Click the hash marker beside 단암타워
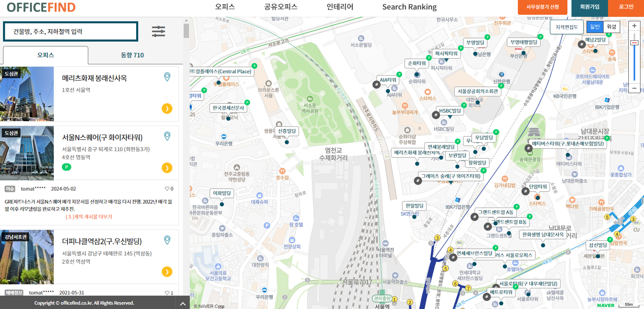Screen dimensions: 644x309 click(x=526, y=192)
